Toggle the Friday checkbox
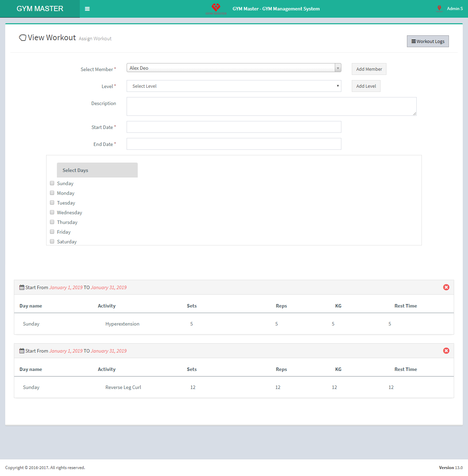This screenshot has width=468, height=476. [52, 232]
